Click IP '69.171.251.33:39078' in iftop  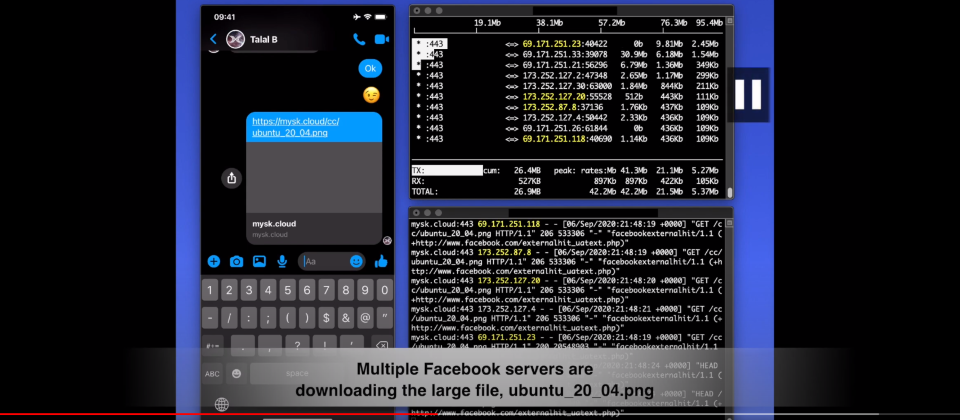pos(564,54)
